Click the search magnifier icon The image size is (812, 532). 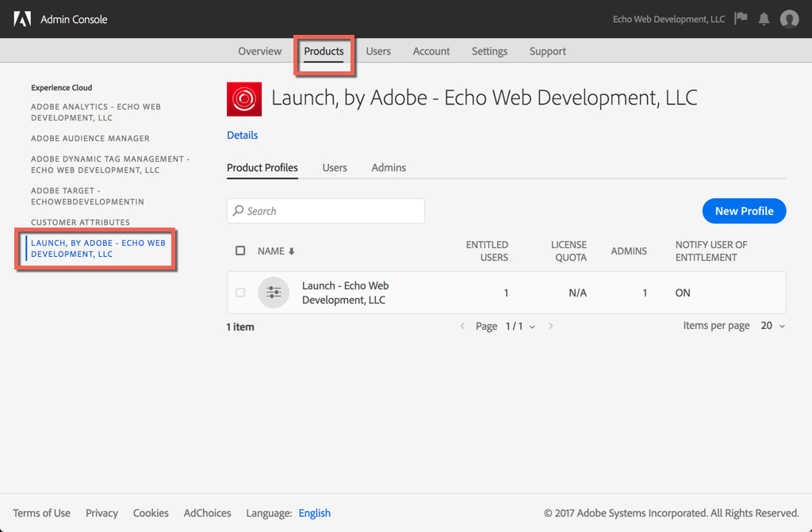(x=238, y=211)
